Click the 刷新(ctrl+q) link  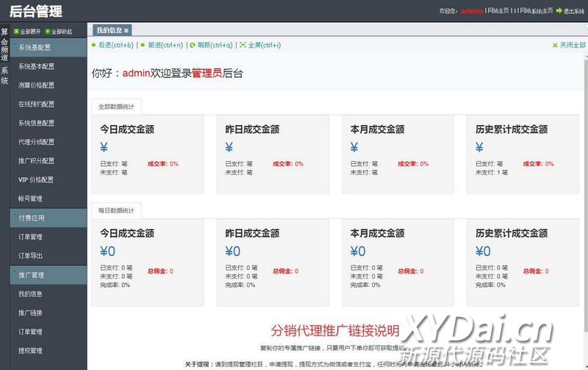[x=215, y=45]
